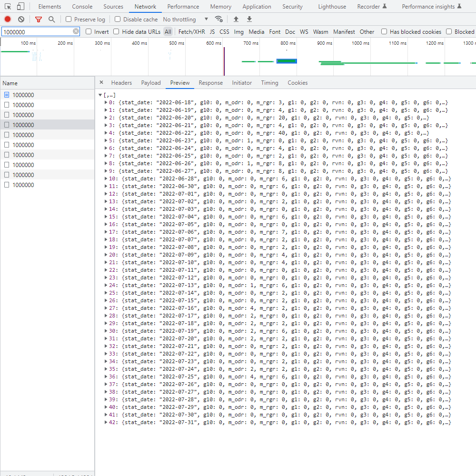Open the Lighthouse panel tab
The height and width of the screenshot is (476, 476).
pos(332,6)
